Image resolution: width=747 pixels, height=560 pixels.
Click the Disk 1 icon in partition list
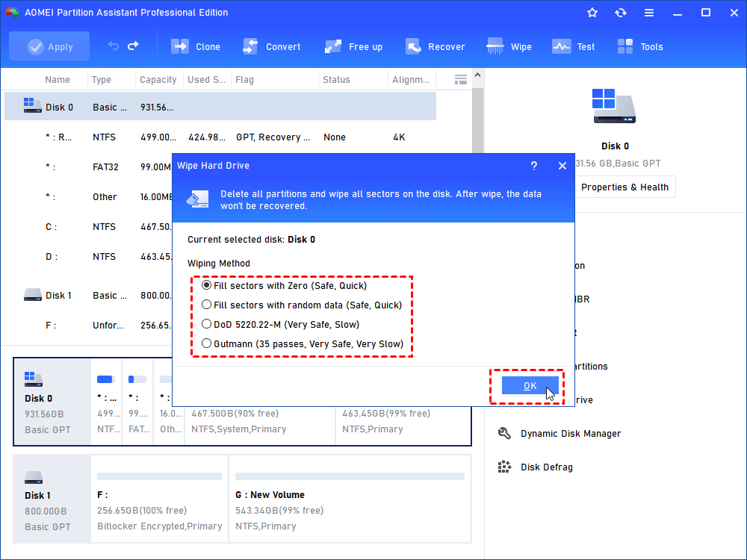[32, 295]
